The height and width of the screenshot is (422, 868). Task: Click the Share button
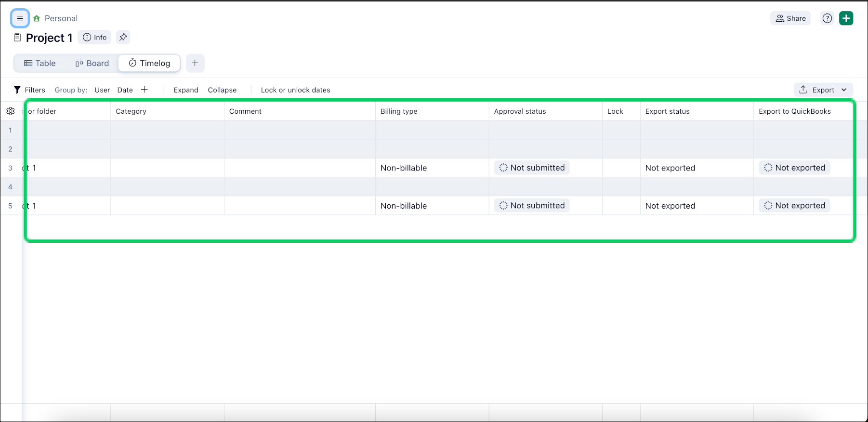click(790, 18)
